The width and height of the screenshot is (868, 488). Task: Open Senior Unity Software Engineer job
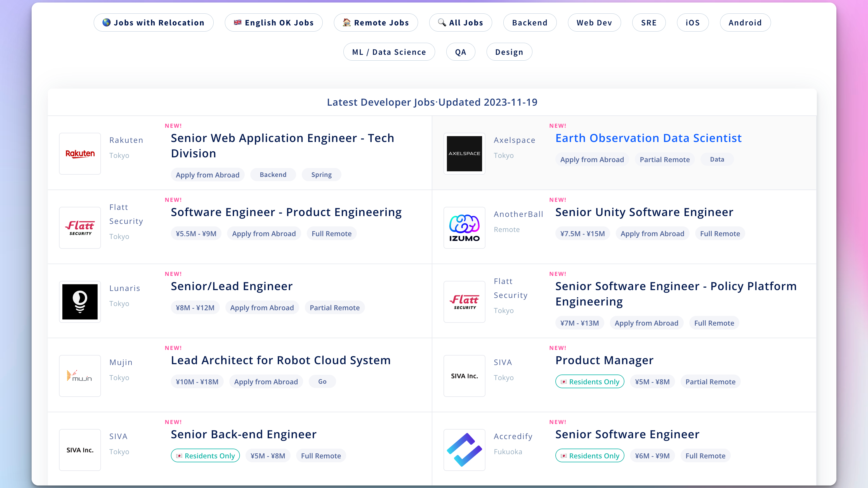pyautogui.click(x=644, y=212)
